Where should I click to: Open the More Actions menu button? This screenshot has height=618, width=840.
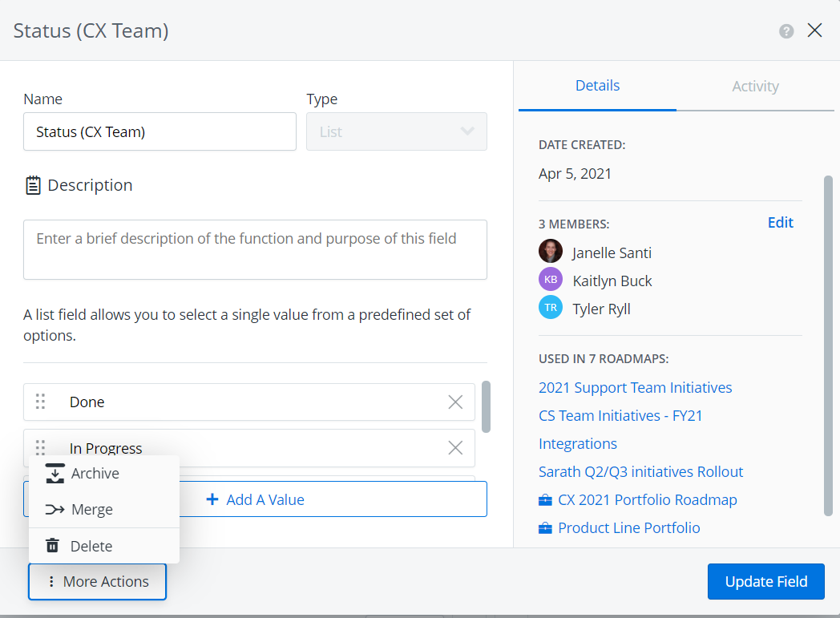[98, 582]
